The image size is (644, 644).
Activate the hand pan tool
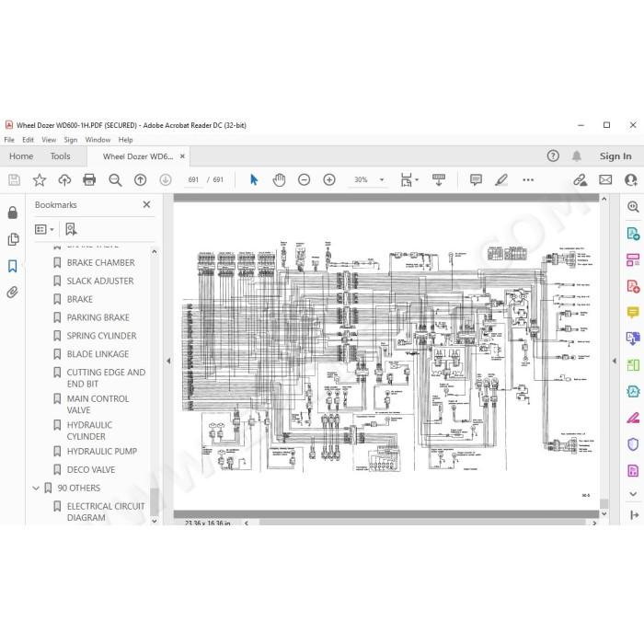tap(279, 180)
